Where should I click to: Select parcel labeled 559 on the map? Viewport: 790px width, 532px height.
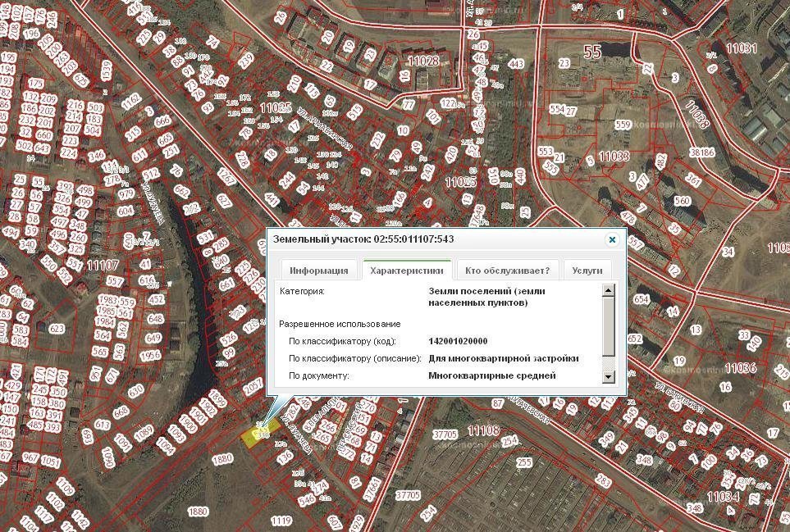click(x=623, y=125)
